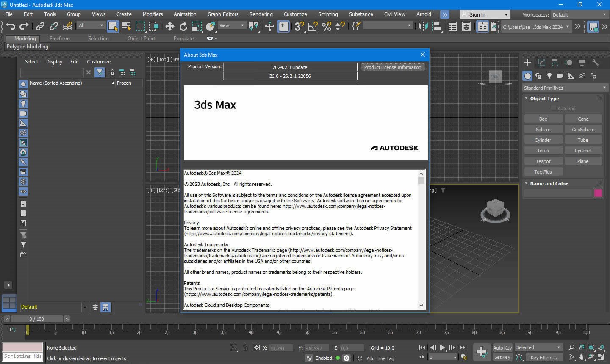Click the Angle Snap toggle icon
The height and width of the screenshot is (364, 610).
coord(313,27)
